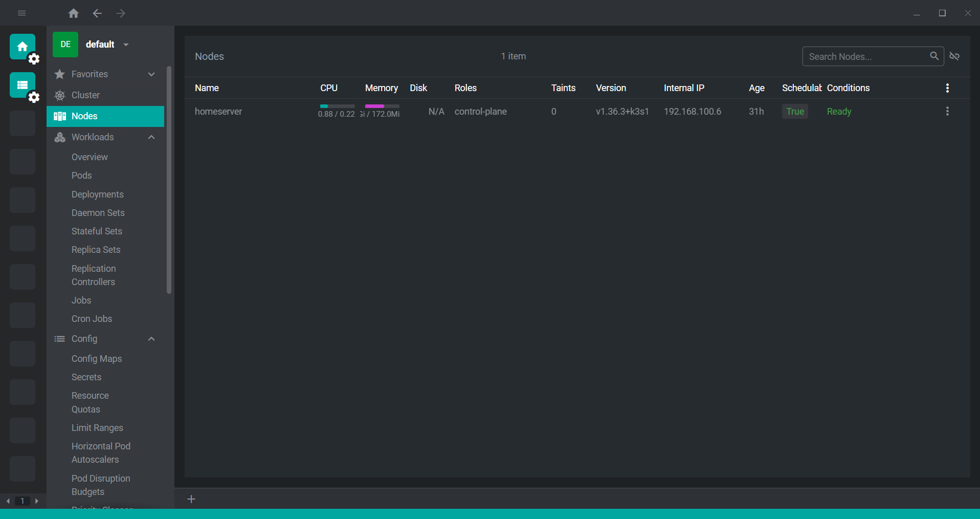Open the Cluster sidebar item
Viewport: 980px width, 519px height.
coord(105,95)
